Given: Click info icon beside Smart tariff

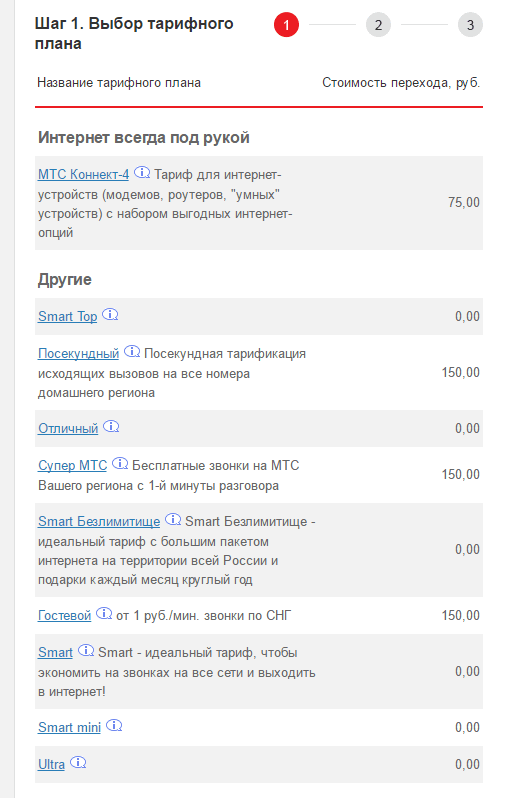Looking at the screenshot, I should point(86,651).
